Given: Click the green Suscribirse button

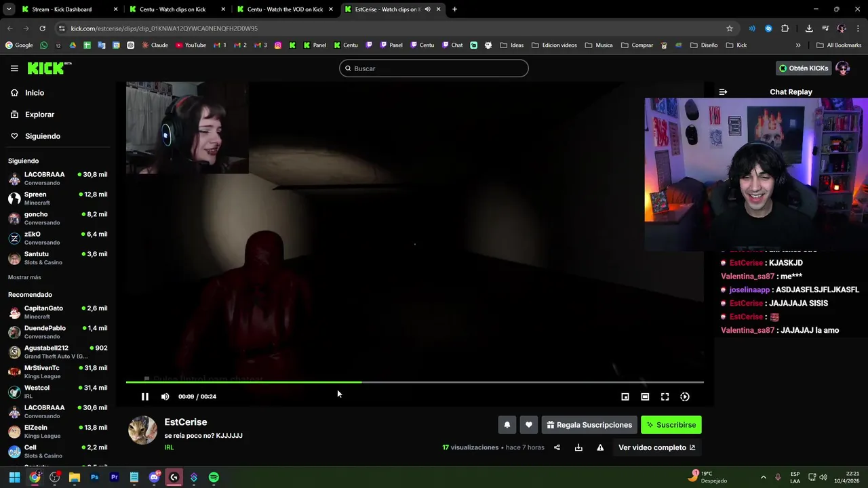Looking at the screenshot, I should 671,425.
